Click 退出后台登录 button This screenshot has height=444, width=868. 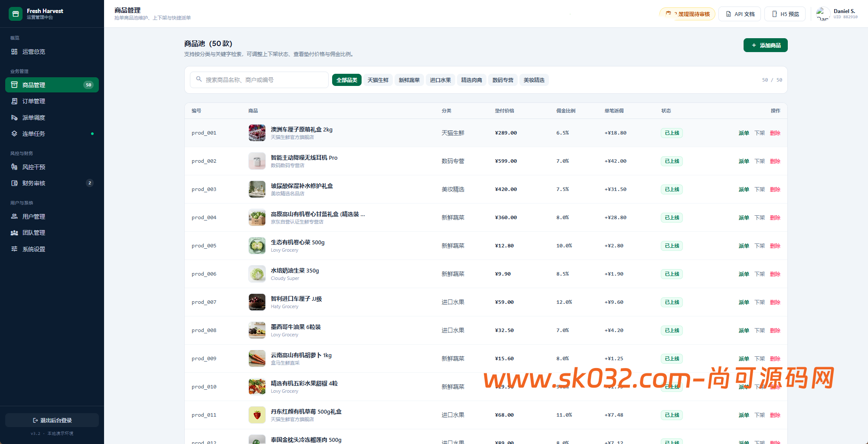click(52, 420)
